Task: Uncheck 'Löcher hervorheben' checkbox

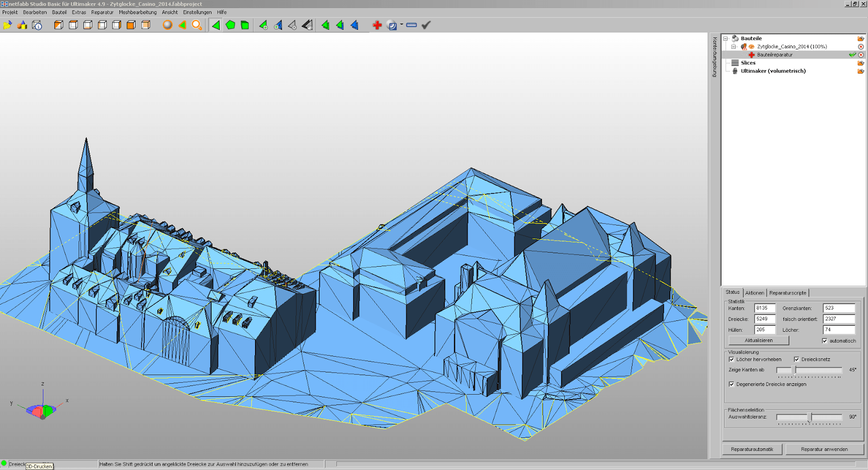Action: (731, 359)
